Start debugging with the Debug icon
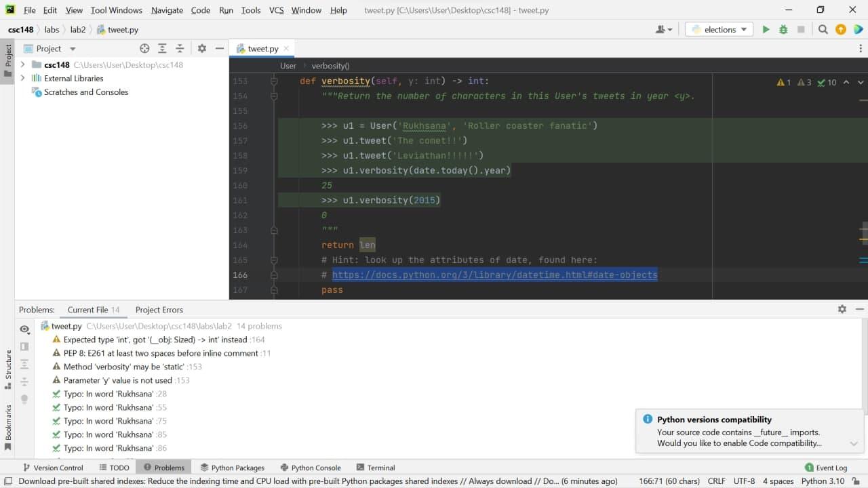 785,30
